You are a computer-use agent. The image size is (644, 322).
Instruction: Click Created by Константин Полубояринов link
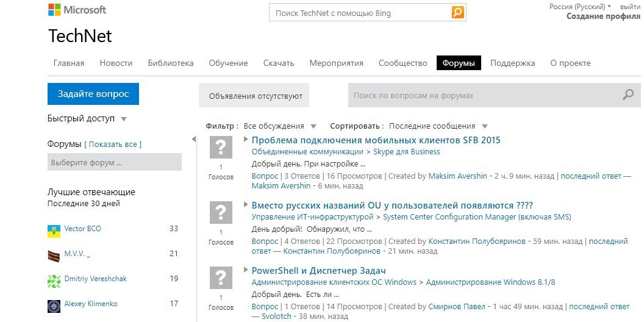pos(477,241)
